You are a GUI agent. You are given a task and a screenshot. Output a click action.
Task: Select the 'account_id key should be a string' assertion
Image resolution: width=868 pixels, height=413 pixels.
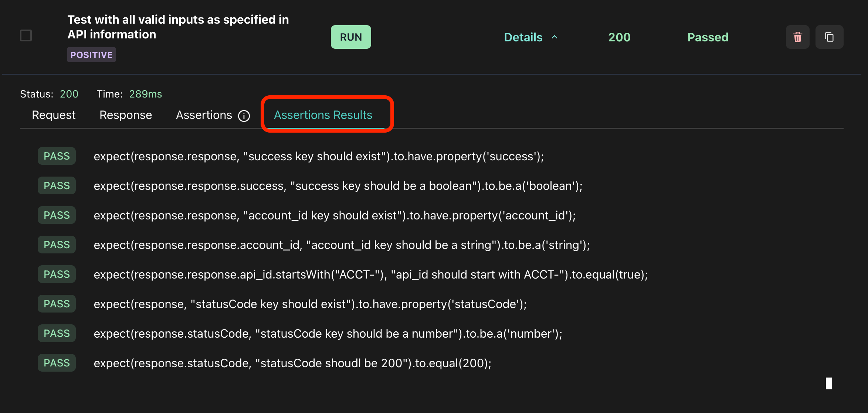[x=342, y=245]
